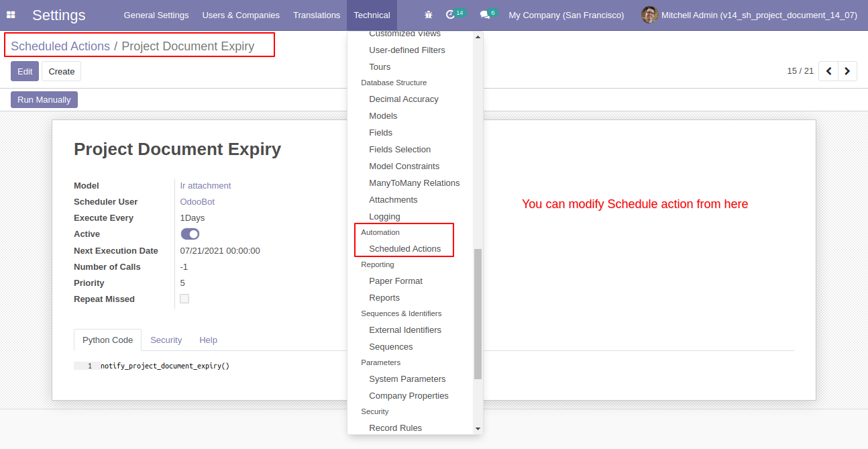Click the Edit button
868x449 pixels.
[x=25, y=71]
